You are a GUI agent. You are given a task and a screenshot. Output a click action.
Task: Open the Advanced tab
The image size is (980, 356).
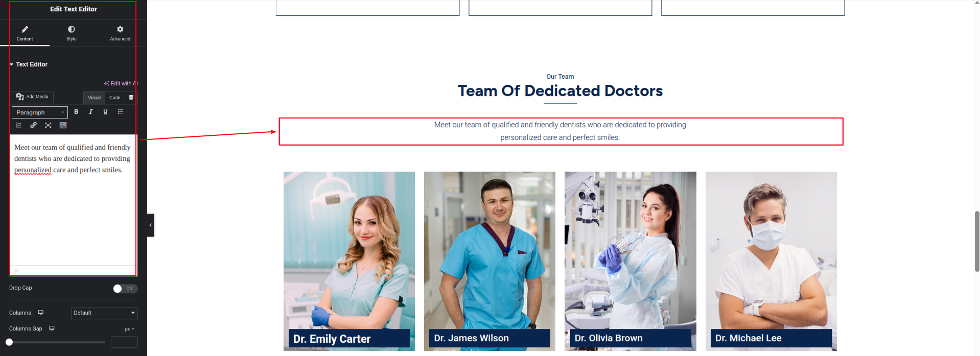pos(120,33)
